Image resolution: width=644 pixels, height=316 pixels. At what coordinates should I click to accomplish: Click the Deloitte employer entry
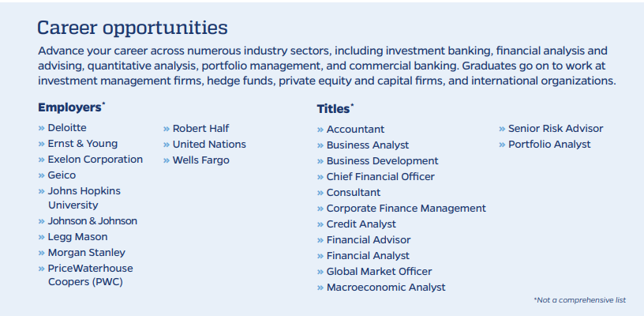tap(67, 127)
